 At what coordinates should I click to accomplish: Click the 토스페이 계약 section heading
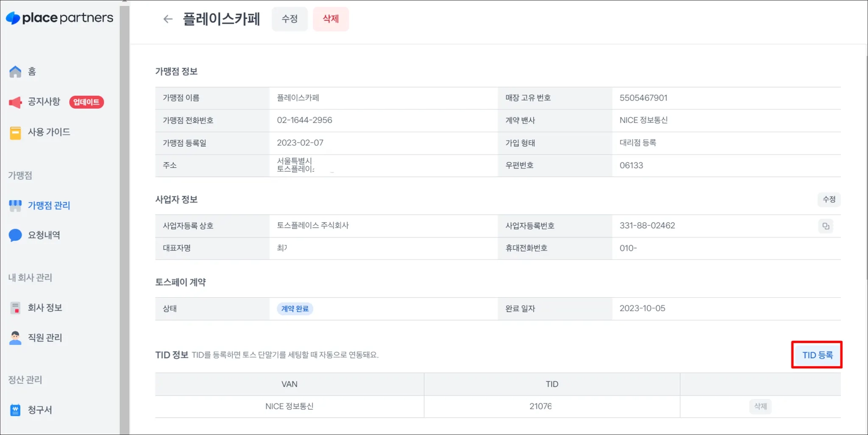181,282
